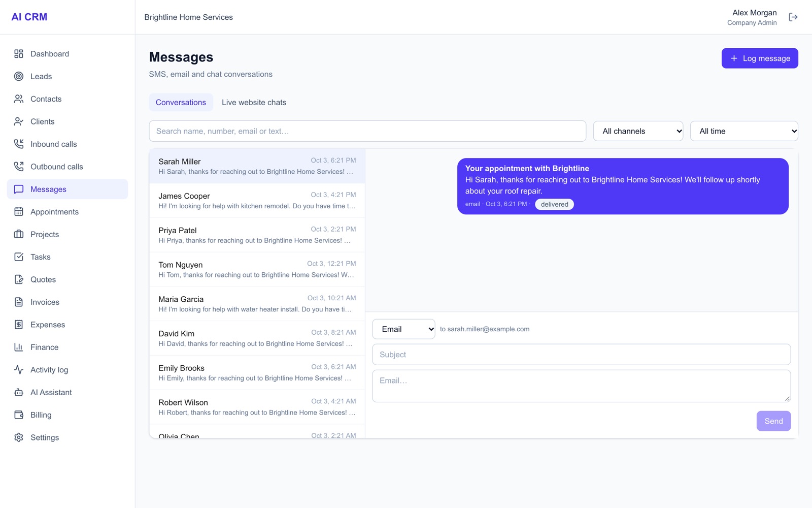Change the Email channel selector
The width and height of the screenshot is (812, 508).
[x=404, y=329]
